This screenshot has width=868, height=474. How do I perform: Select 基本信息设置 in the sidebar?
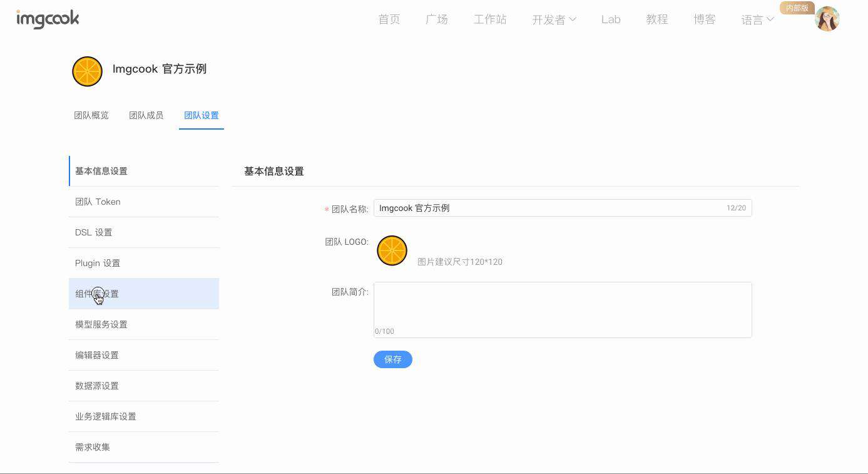[x=144, y=171]
